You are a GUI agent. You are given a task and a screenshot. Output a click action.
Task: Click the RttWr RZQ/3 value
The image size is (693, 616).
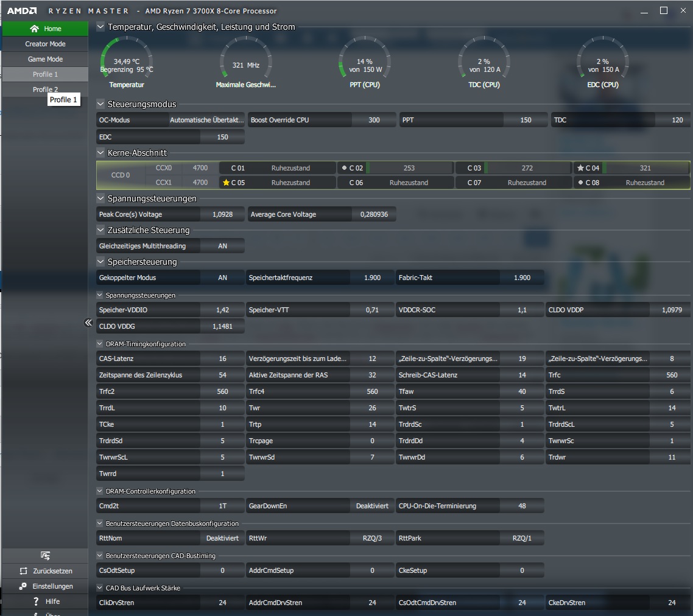pos(372,538)
